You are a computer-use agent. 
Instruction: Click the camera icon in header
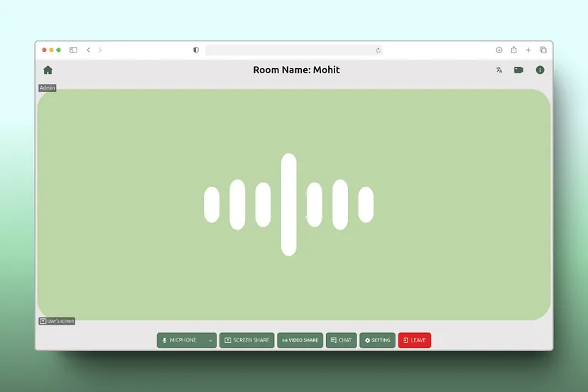519,70
